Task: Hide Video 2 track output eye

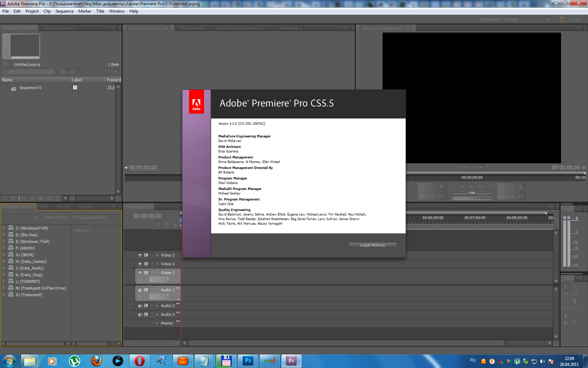Action: (x=140, y=264)
